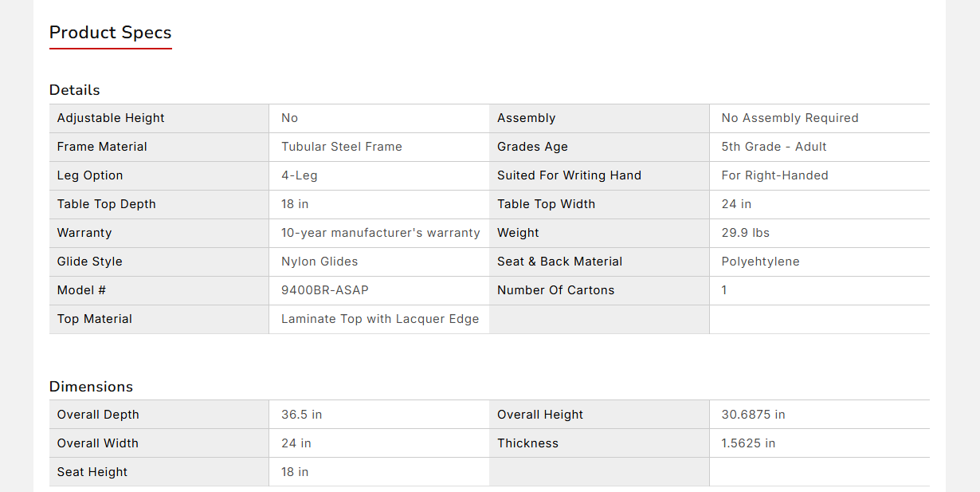Click the 29.9 lbs weight value

745,233
